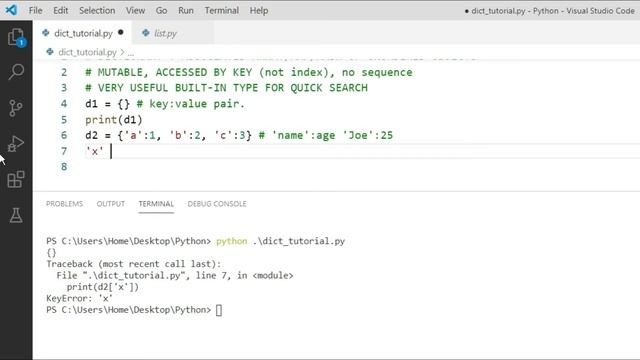Open the Run menu
Viewport: 640px width, 360px height.
(186, 10)
